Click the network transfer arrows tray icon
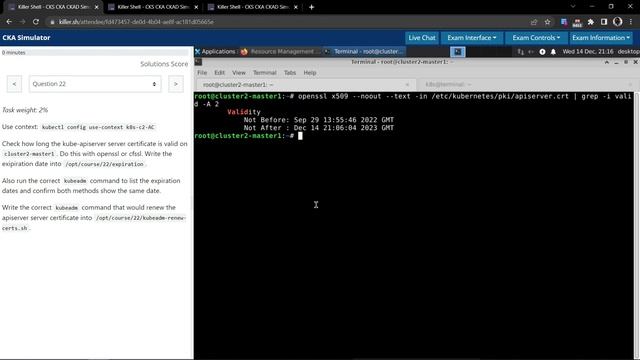Screen dimensions: 640x360 (x=520, y=52)
